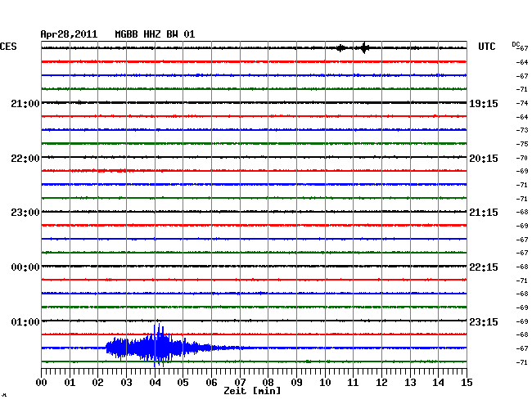Click minute 09 on the time axis

(x=297, y=383)
